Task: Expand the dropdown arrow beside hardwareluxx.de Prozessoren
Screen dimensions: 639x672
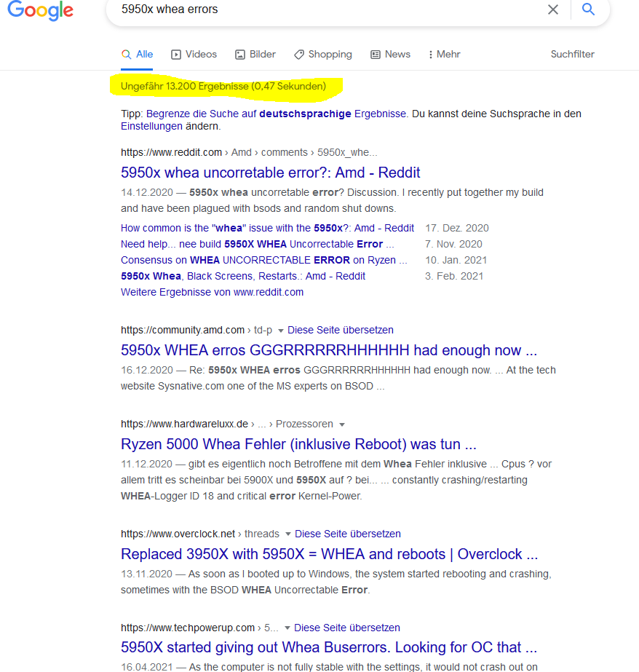Action: (342, 424)
